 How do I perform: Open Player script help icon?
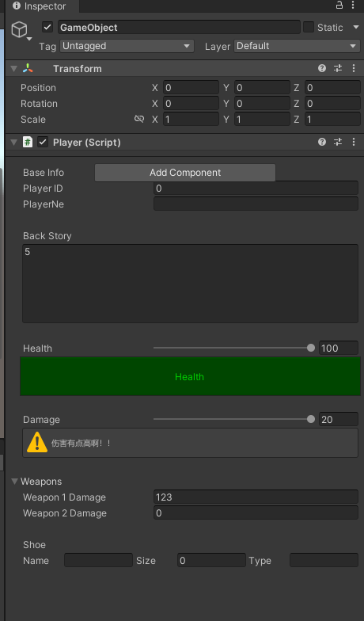click(322, 142)
